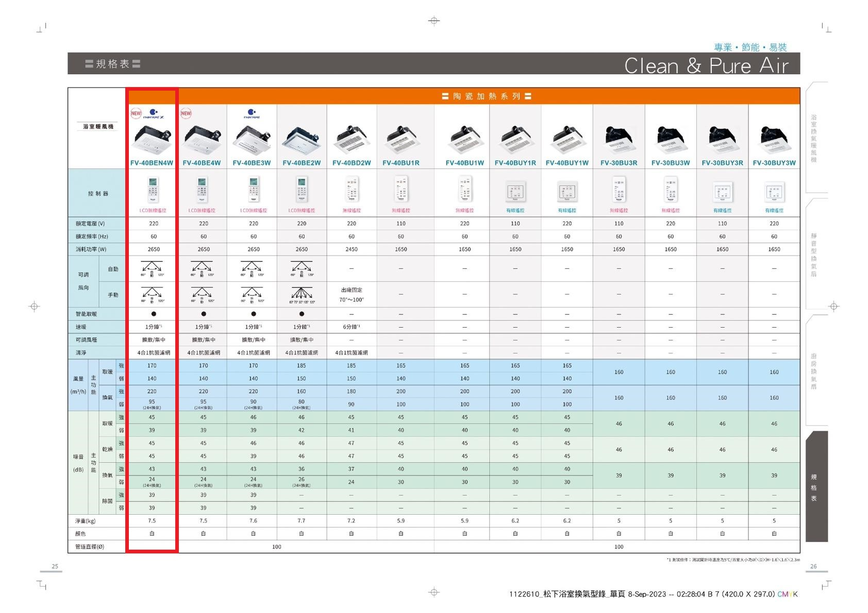Click the FV-30BUY3W model name
This screenshot has height=613, width=868.
774,163
